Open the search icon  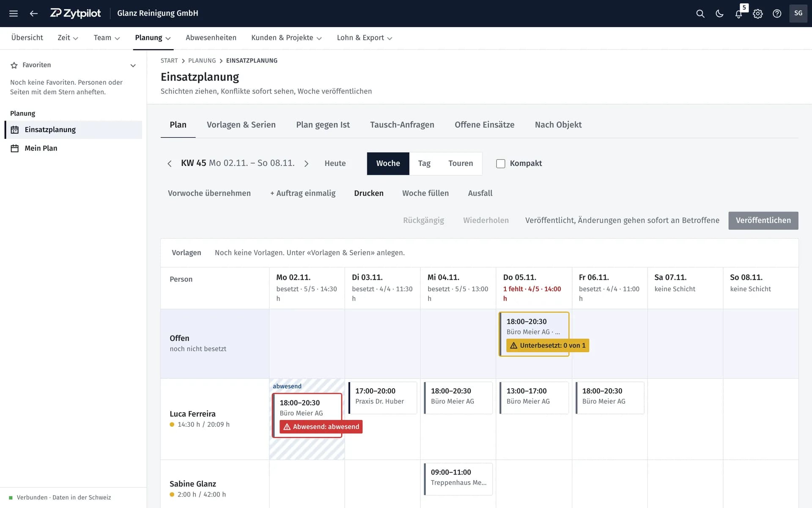pos(700,14)
